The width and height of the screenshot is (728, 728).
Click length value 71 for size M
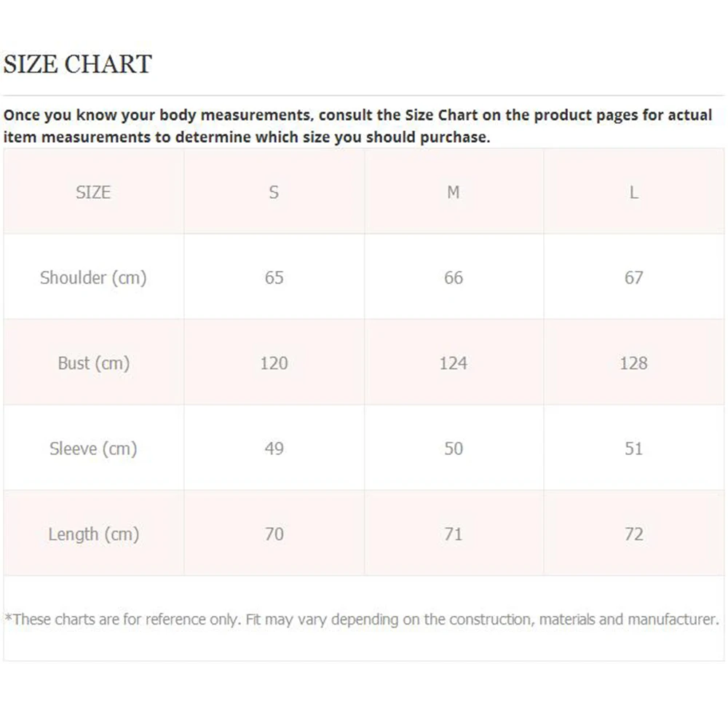(454, 534)
